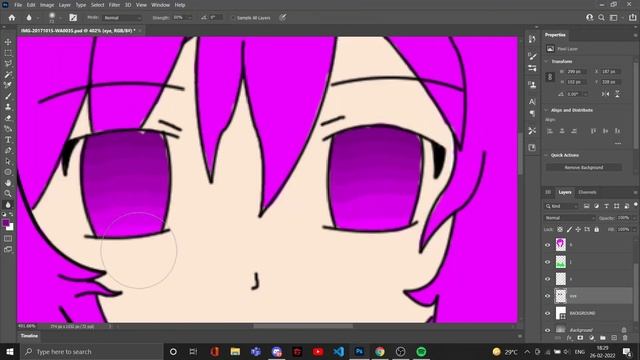Collapse the Align and Distribute section

[547, 110]
